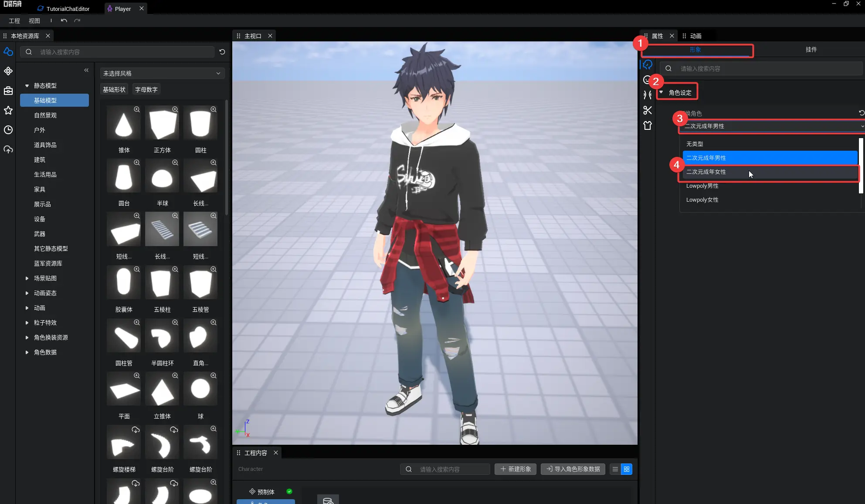Click the scissors icon in the properties sidebar

click(x=648, y=110)
